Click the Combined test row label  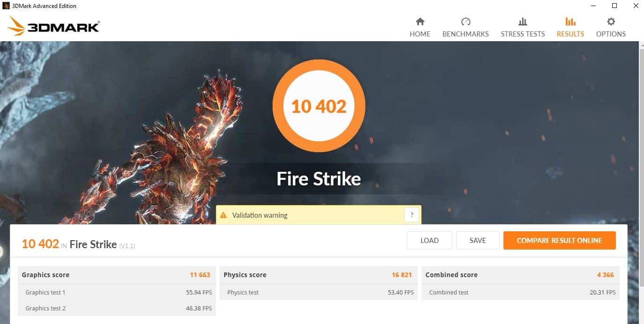click(x=449, y=292)
